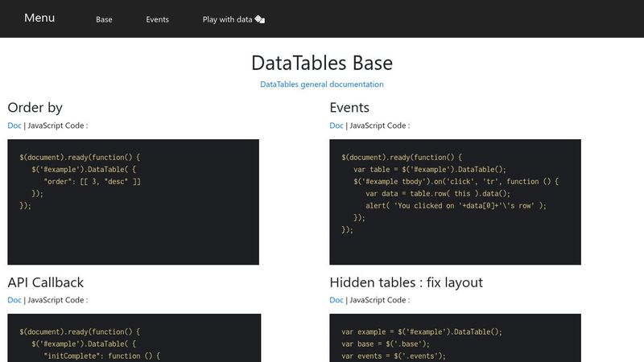Click the dice icon beside Play with data
The height and width of the screenshot is (362, 644).
tap(259, 19)
